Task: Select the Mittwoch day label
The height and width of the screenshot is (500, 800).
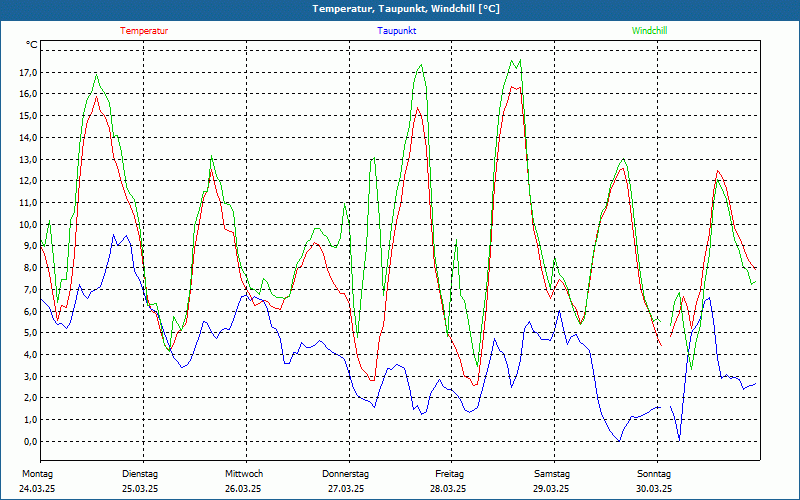Action: [x=243, y=474]
